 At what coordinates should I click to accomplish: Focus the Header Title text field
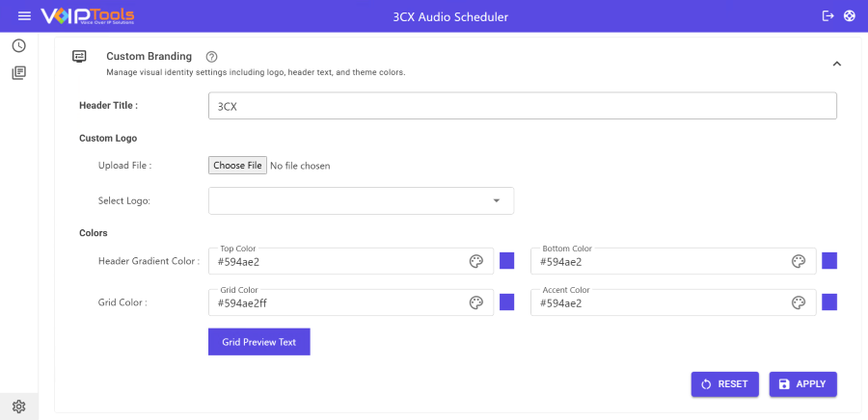(x=522, y=106)
